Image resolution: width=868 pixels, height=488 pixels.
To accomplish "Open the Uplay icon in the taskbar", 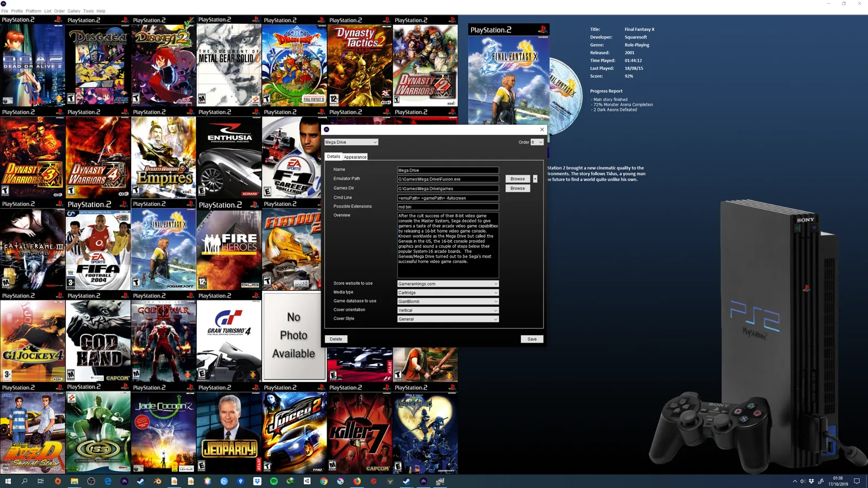I will click(x=224, y=481).
